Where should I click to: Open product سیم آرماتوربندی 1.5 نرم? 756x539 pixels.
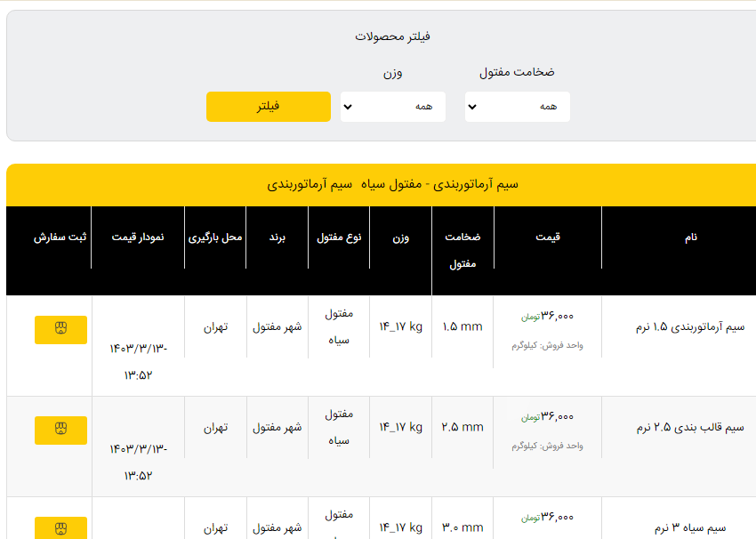[x=690, y=326]
